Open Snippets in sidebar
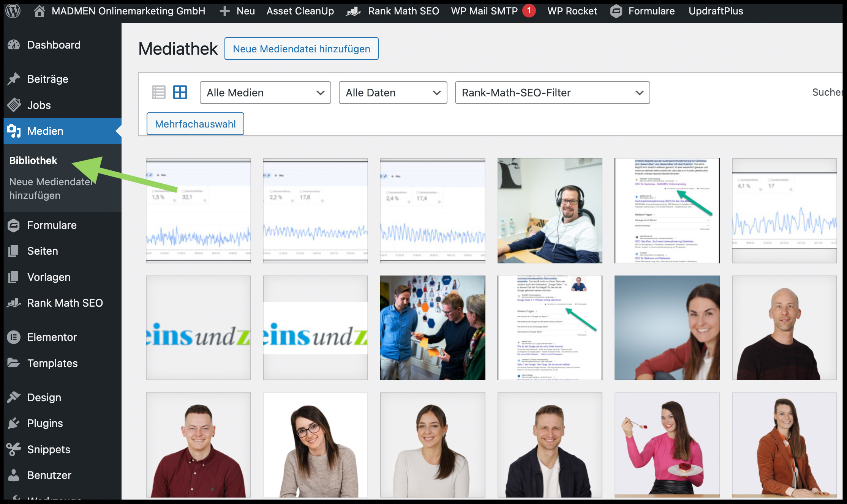The height and width of the screenshot is (504, 847). (49, 449)
